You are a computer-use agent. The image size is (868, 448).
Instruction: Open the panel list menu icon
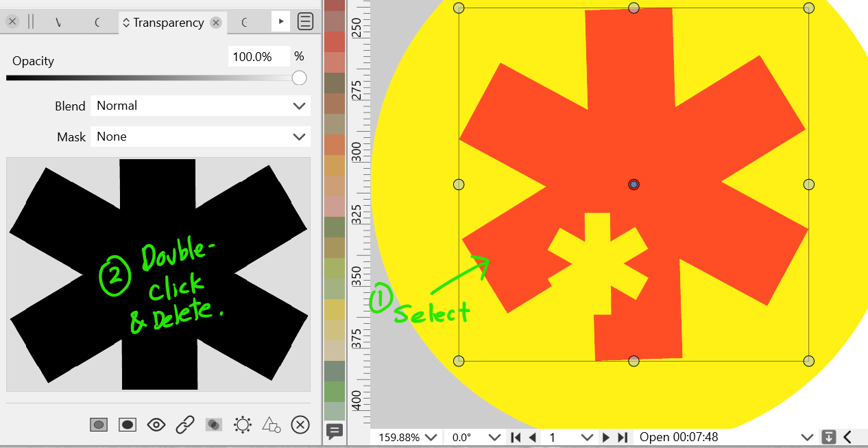pyautogui.click(x=306, y=22)
